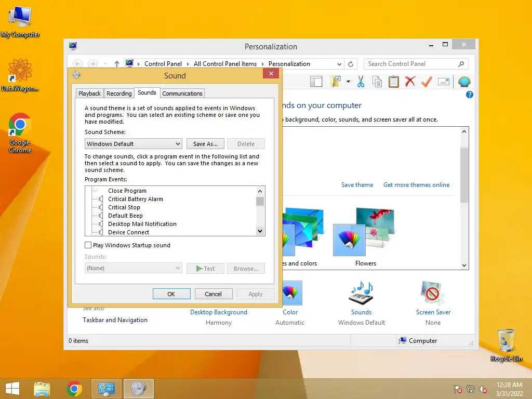Open the Sound Scheme dropdown

pos(134,144)
